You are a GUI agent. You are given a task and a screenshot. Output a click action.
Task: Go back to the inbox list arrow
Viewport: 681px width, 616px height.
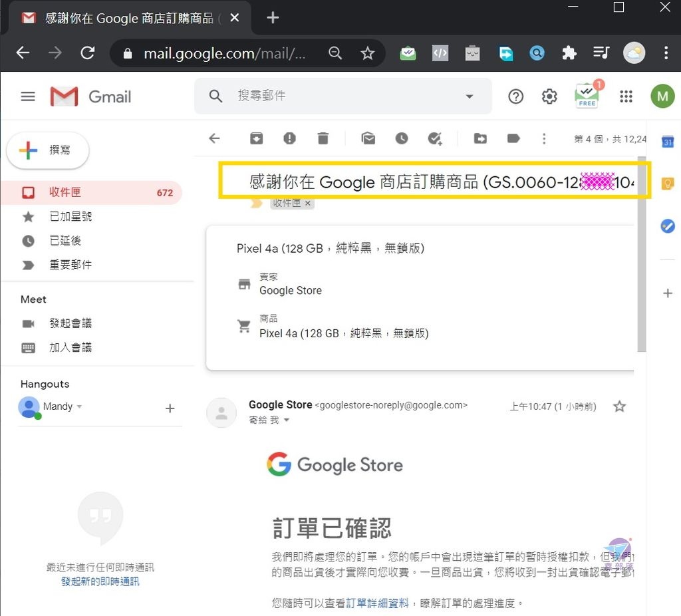point(215,138)
